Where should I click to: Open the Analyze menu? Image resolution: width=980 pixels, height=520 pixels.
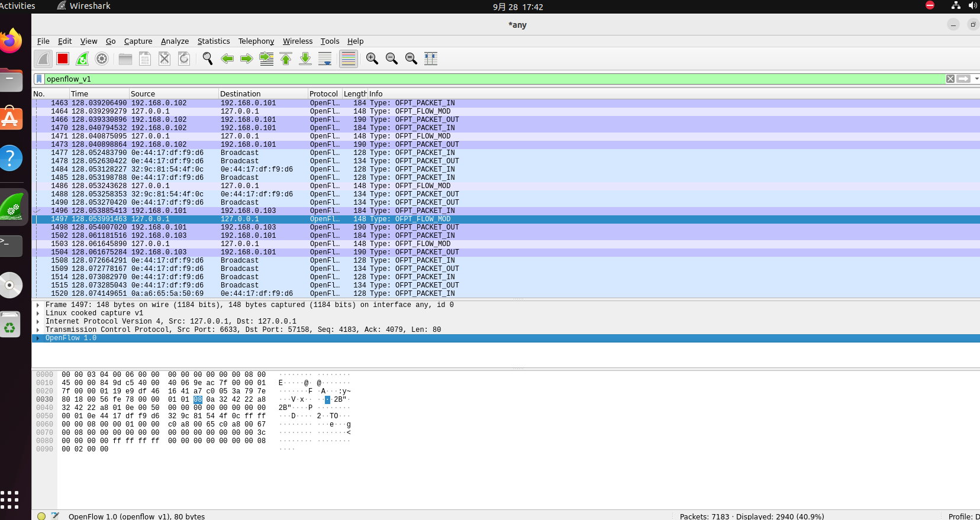point(175,41)
